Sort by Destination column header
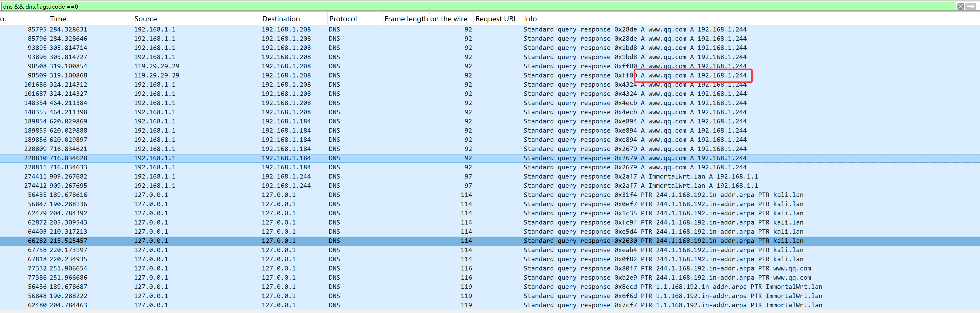980x313 pixels. pos(281,19)
